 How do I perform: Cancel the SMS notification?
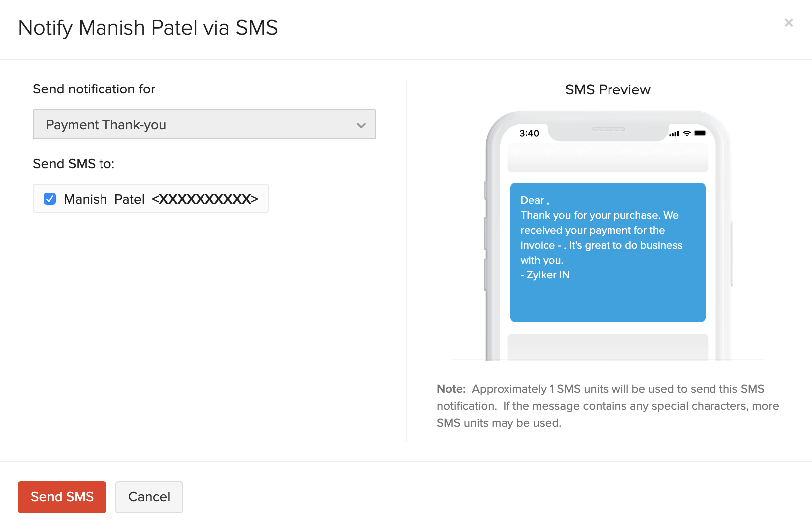[x=149, y=497]
